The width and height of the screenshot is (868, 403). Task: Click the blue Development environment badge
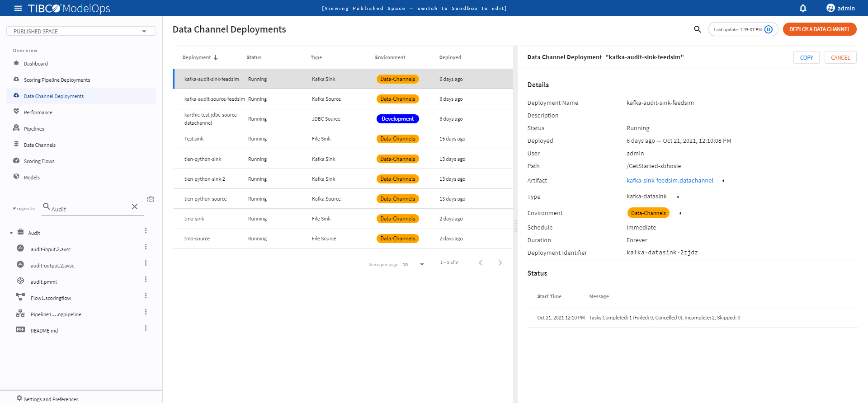coord(397,119)
